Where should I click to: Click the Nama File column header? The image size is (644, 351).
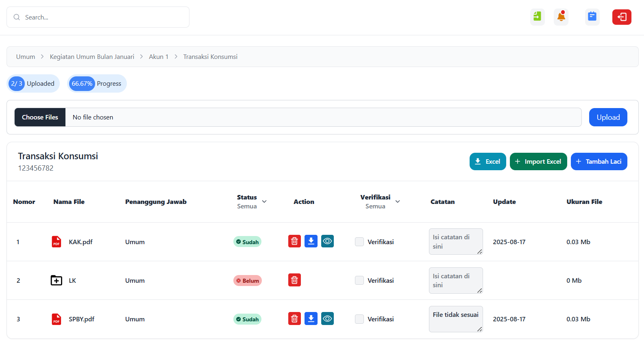[69, 201]
